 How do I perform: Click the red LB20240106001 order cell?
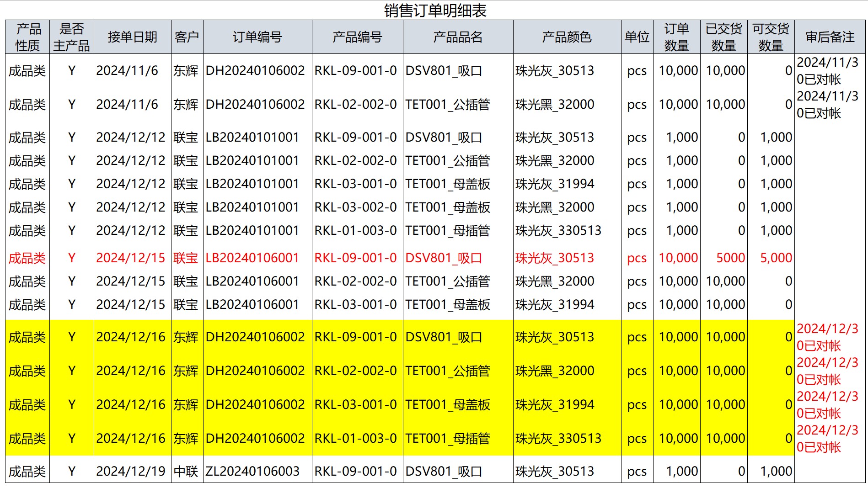pyautogui.click(x=252, y=258)
